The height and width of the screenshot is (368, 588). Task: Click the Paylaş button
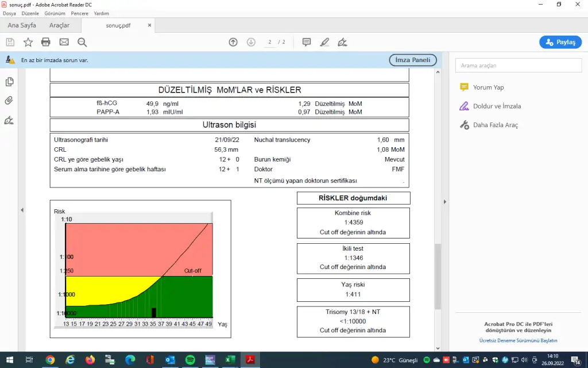point(560,42)
